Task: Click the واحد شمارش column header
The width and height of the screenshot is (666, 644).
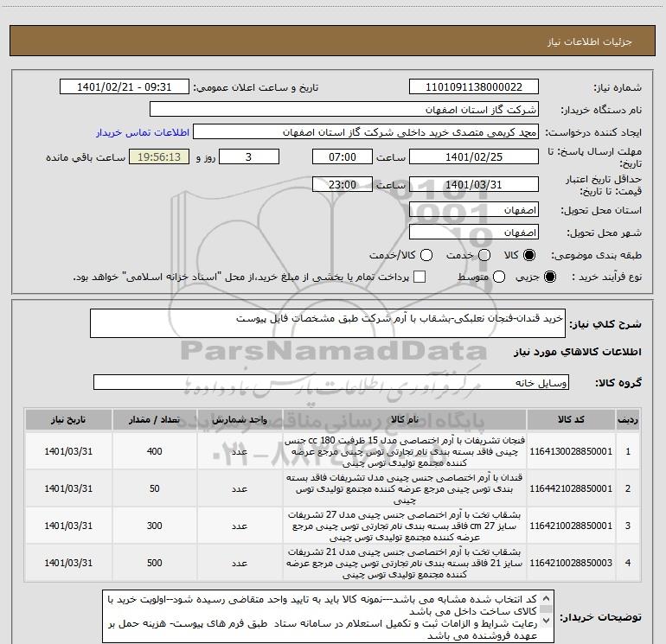Action: pos(240,419)
